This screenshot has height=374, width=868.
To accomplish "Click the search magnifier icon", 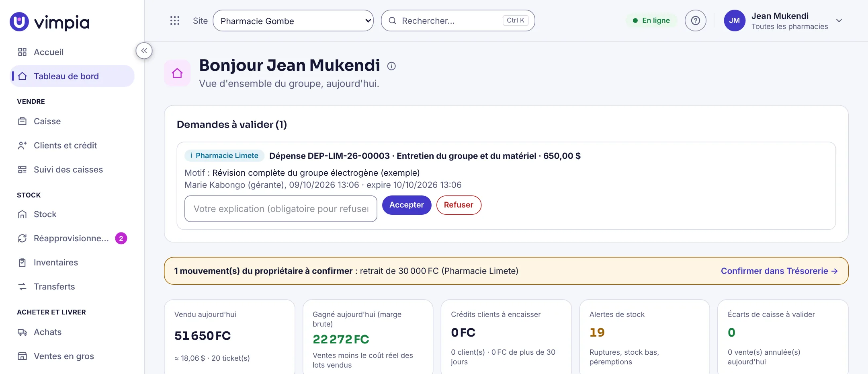I will click(x=393, y=21).
